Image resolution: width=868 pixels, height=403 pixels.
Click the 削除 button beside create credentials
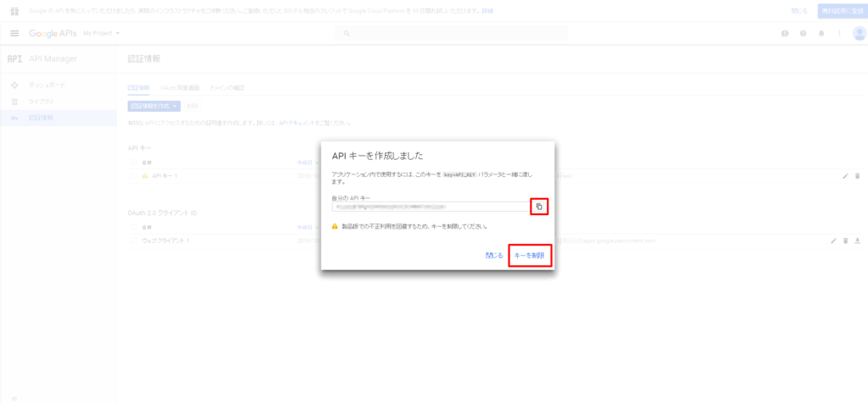click(192, 106)
